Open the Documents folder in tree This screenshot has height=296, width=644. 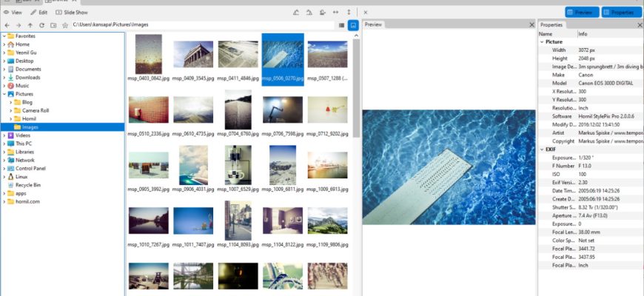(x=24, y=69)
